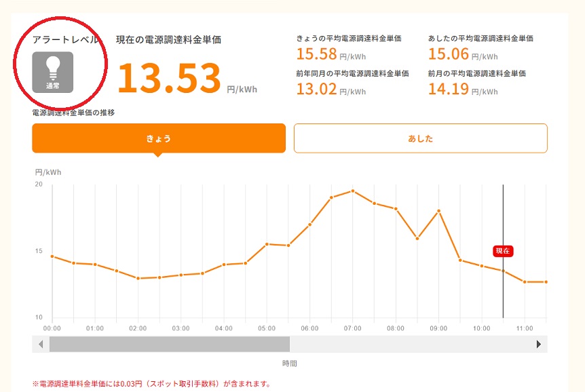Select the きょう tab
This screenshot has height=392, width=585.
(x=159, y=138)
